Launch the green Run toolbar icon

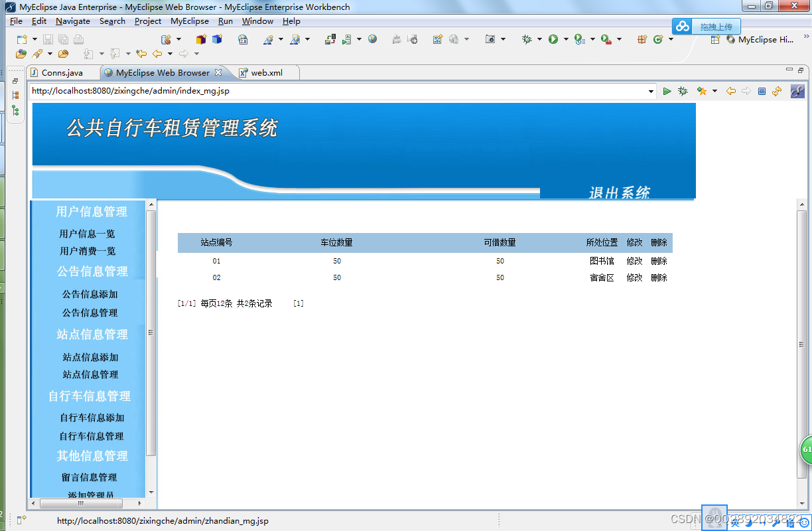click(x=552, y=38)
